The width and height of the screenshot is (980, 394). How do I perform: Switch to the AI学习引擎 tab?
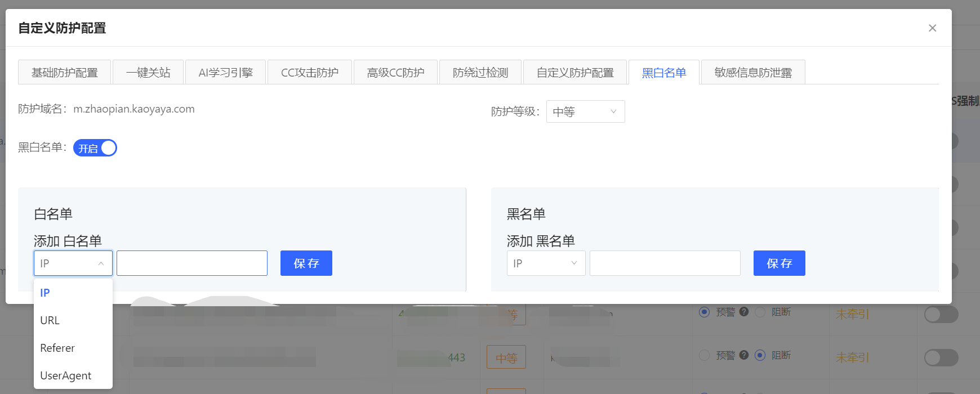click(x=225, y=73)
